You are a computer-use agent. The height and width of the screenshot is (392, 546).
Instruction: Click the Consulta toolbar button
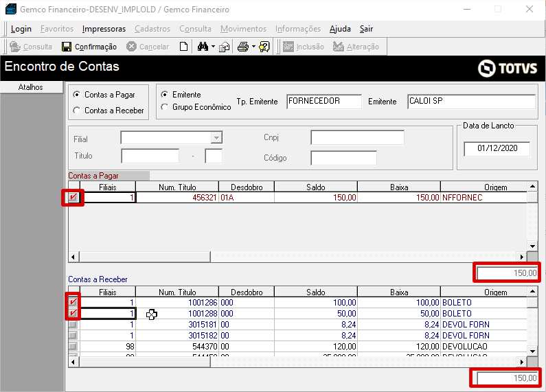coord(31,47)
